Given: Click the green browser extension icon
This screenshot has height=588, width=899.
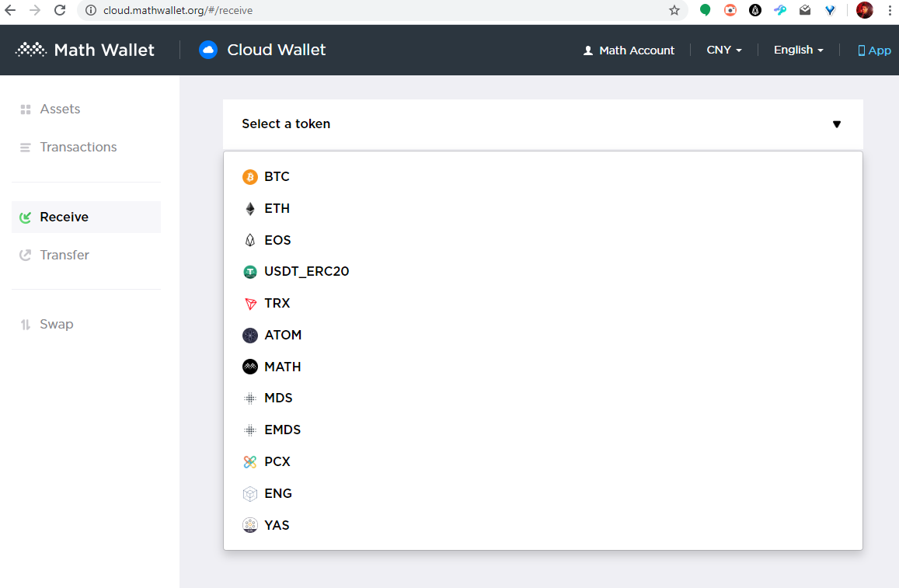Looking at the screenshot, I should pyautogui.click(x=706, y=10).
